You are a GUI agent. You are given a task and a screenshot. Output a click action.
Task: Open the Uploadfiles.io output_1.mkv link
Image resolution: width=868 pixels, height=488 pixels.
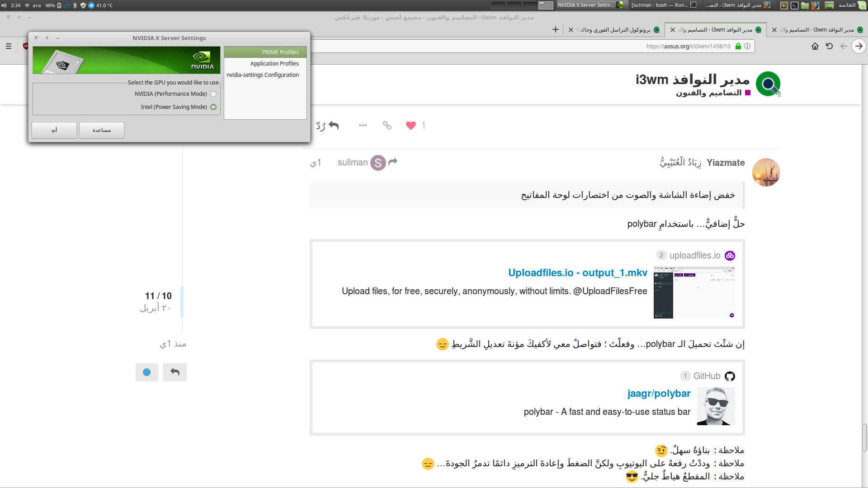coord(577,273)
